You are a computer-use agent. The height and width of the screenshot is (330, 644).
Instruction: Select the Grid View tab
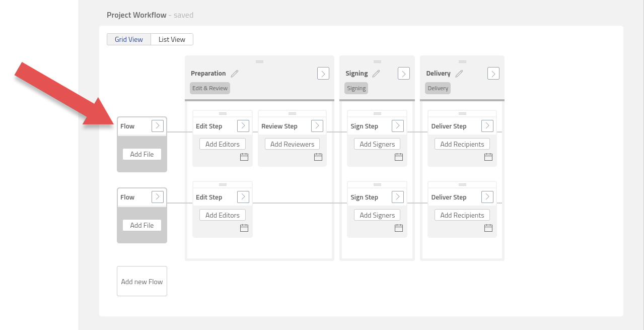point(129,39)
